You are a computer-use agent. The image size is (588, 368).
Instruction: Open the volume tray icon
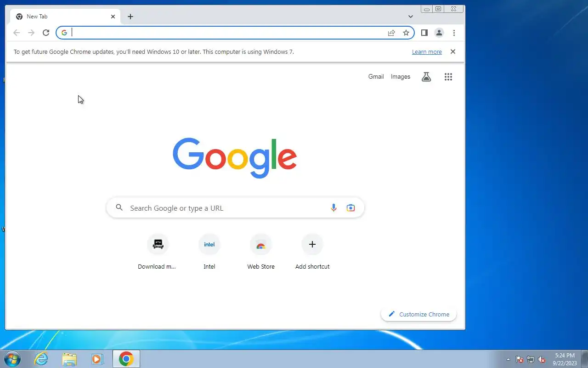pos(542,359)
